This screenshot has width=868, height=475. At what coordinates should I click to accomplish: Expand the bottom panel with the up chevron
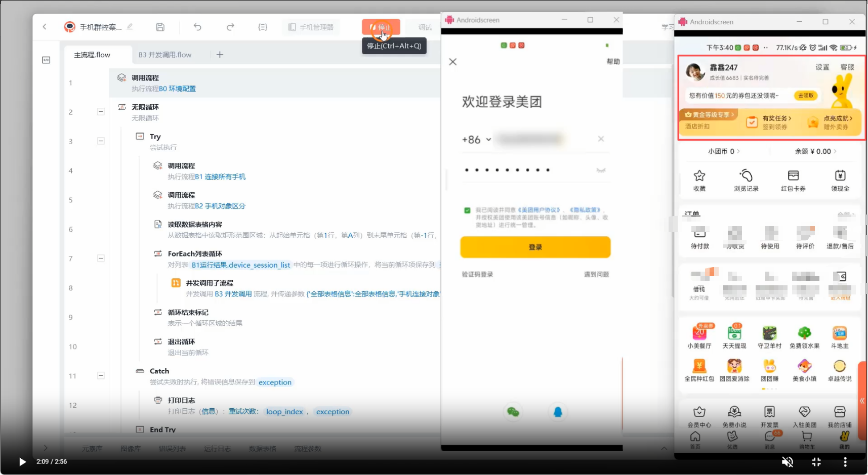tap(664, 449)
